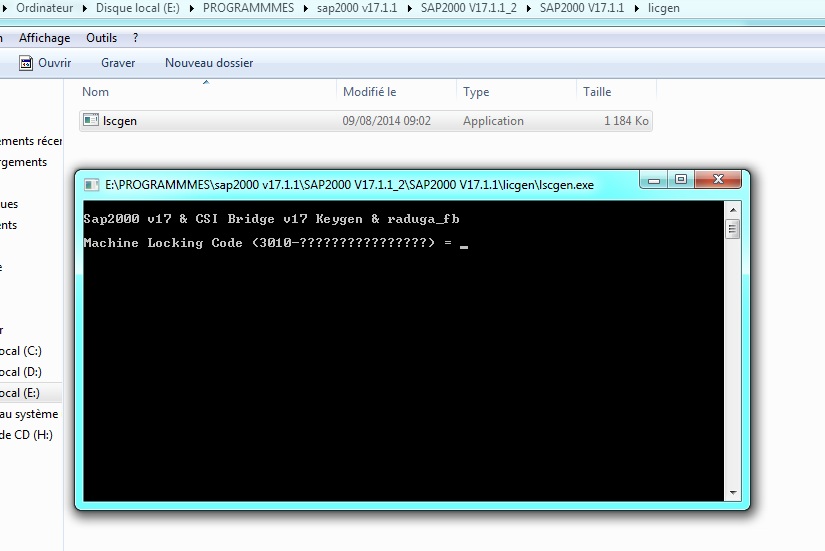Sort by the Type column header
The image size is (825, 551).
(x=476, y=92)
